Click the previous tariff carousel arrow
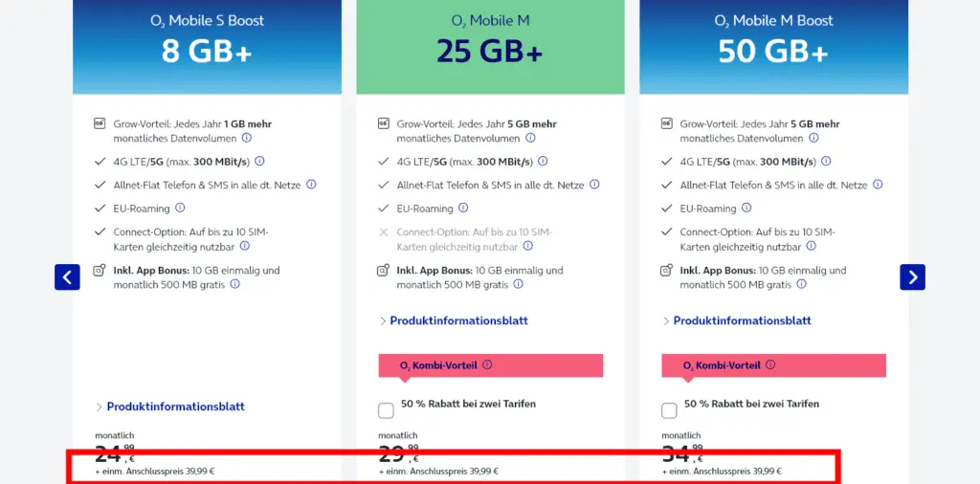The image size is (980, 484). 67,277
